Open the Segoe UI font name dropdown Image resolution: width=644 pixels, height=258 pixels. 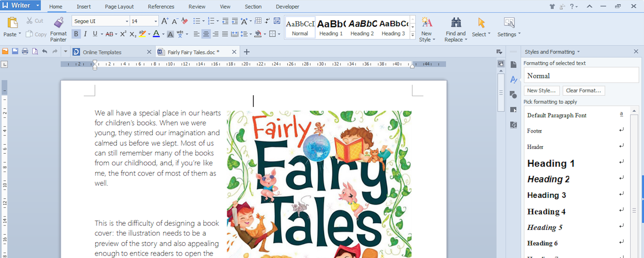127,21
